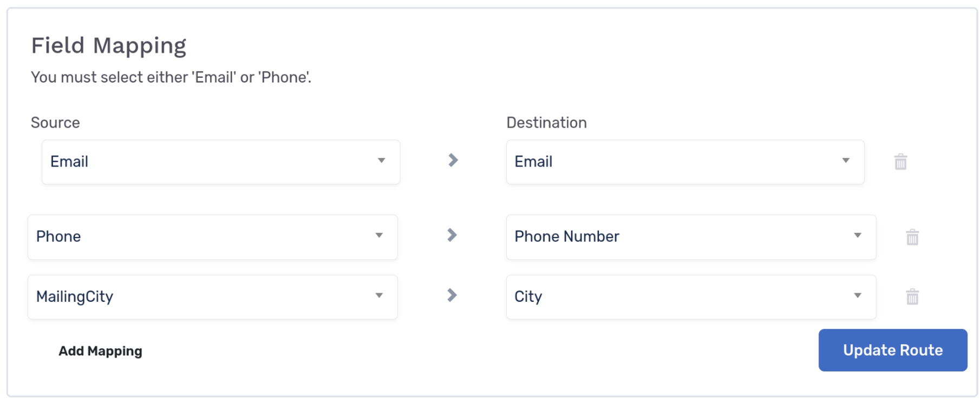The width and height of the screenshot is (980, 404).
Task: Expand caret of source MailingCity field
Action: (379, 295)
